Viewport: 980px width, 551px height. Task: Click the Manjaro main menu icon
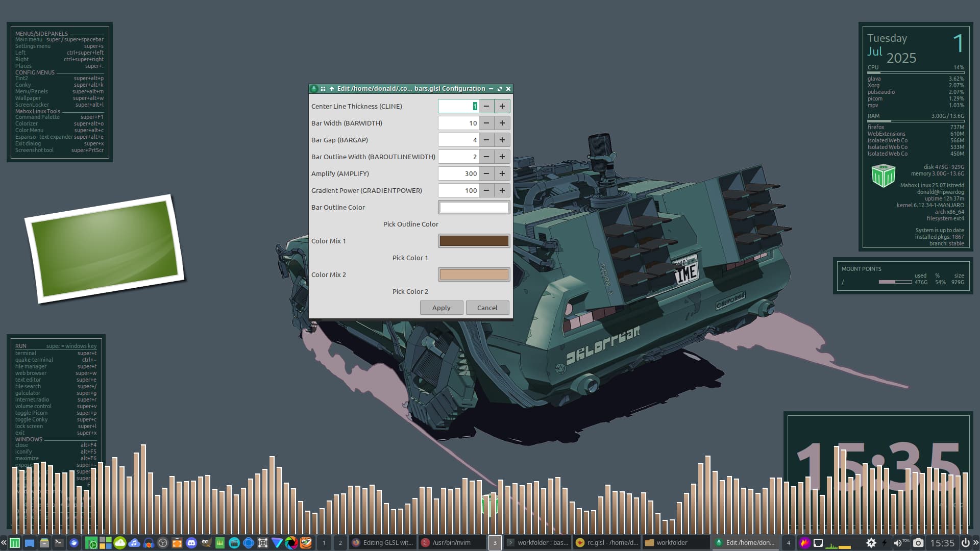coord(15,543)
